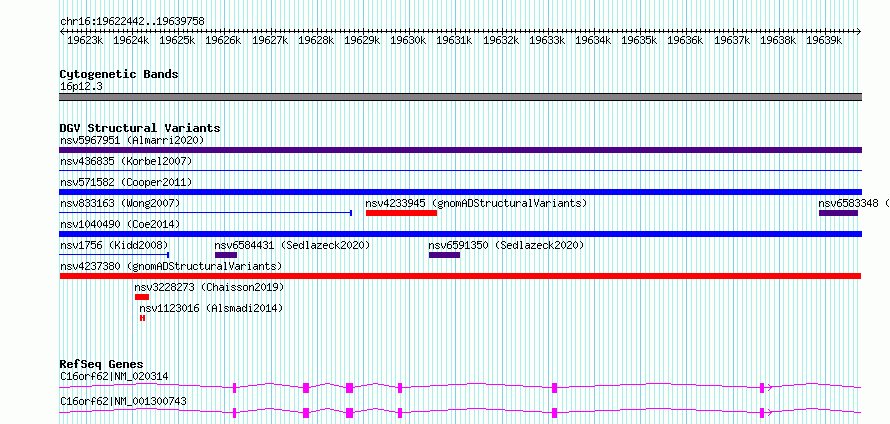Click the 19631k ruler tick label
This screenshot has width=890, height=424.
coord(455,40)
